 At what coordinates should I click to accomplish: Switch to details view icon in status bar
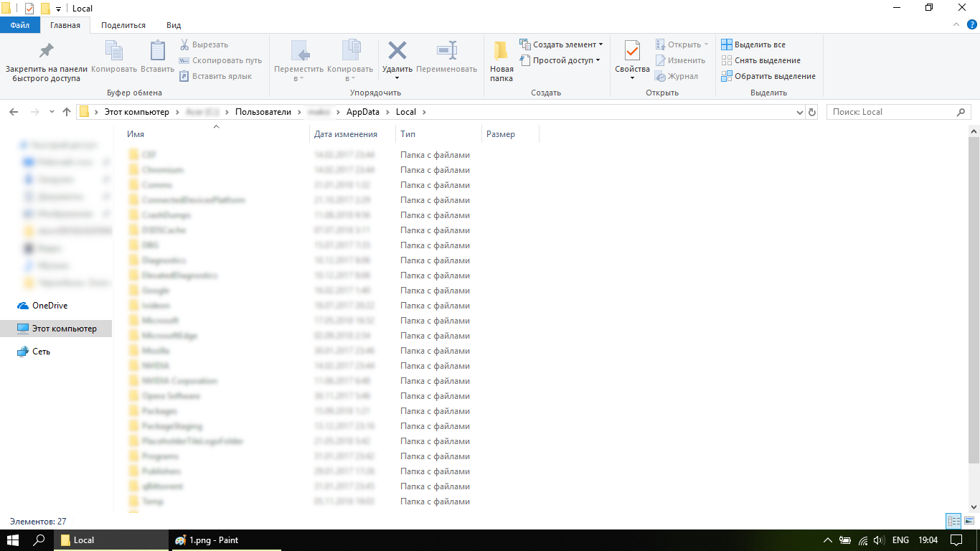(x=953, y=522)
